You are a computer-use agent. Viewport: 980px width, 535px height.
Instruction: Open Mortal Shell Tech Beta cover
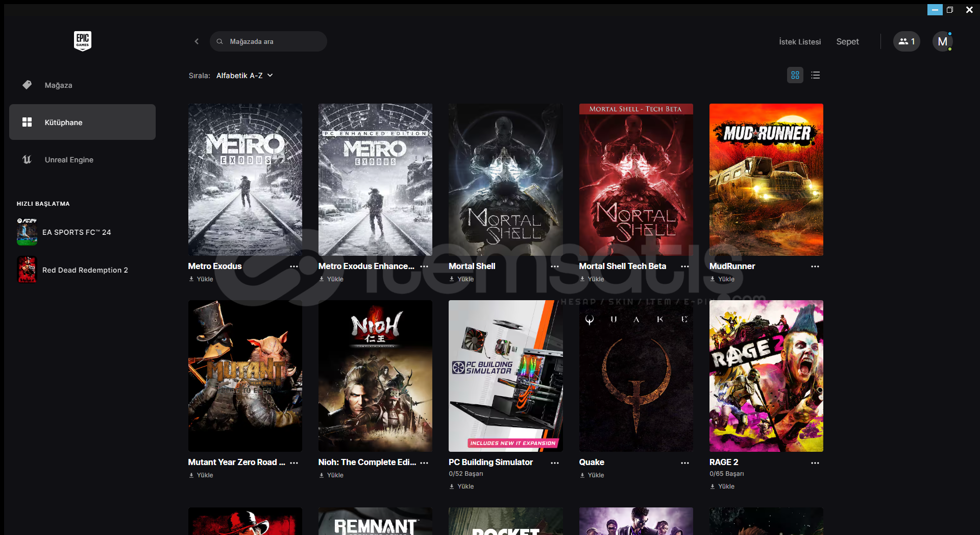[636, 180]
